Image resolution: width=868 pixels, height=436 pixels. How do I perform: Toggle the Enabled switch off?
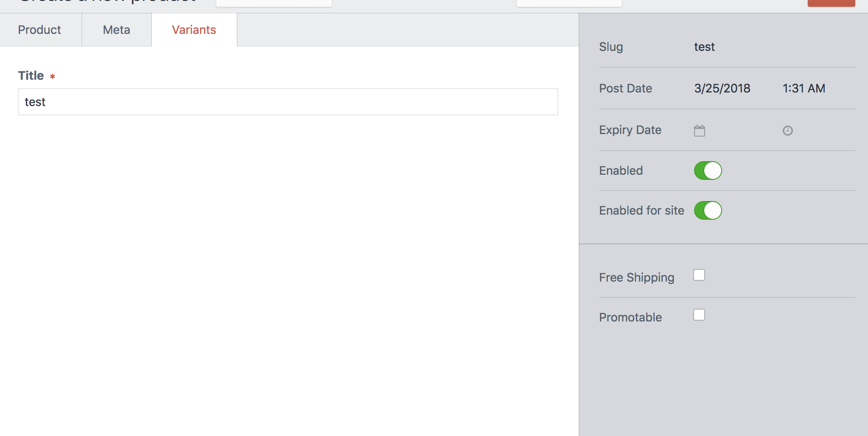[x=707, y=170]
